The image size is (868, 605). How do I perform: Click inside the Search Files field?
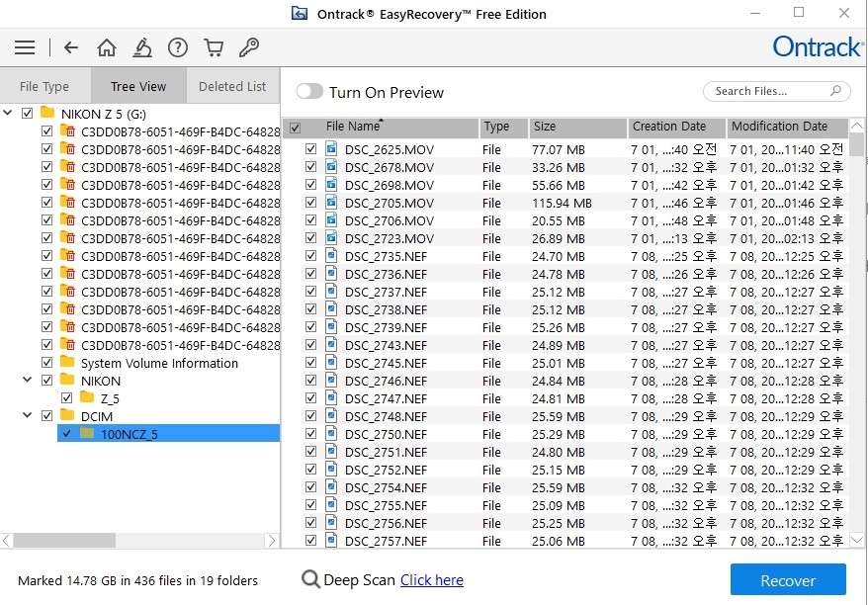pyautogui.click(x=771, y=90)
